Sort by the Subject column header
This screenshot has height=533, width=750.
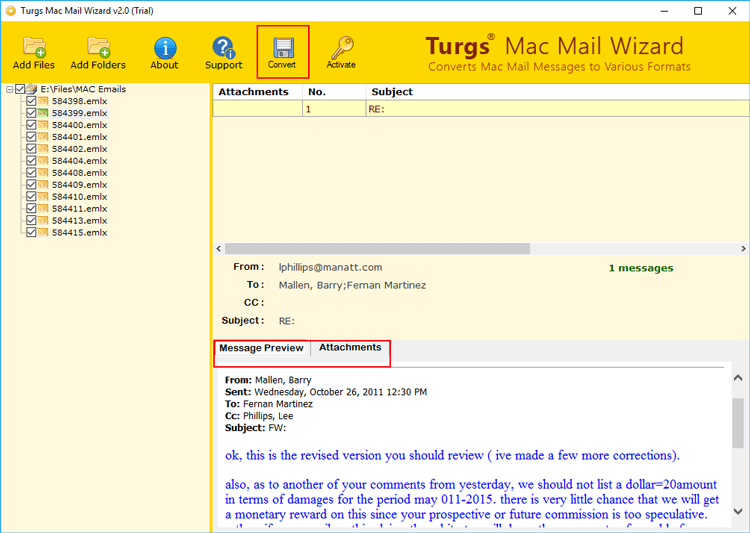(x=557, y=92)
